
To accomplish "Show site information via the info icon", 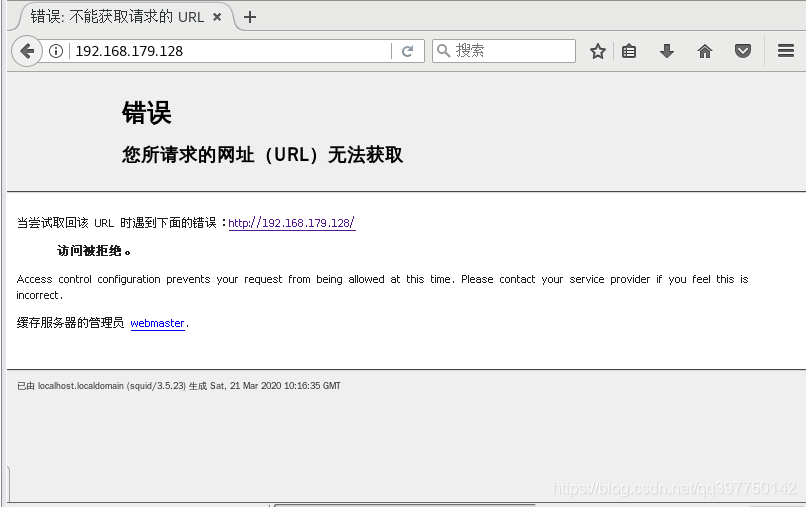I will tap(56, 51).
